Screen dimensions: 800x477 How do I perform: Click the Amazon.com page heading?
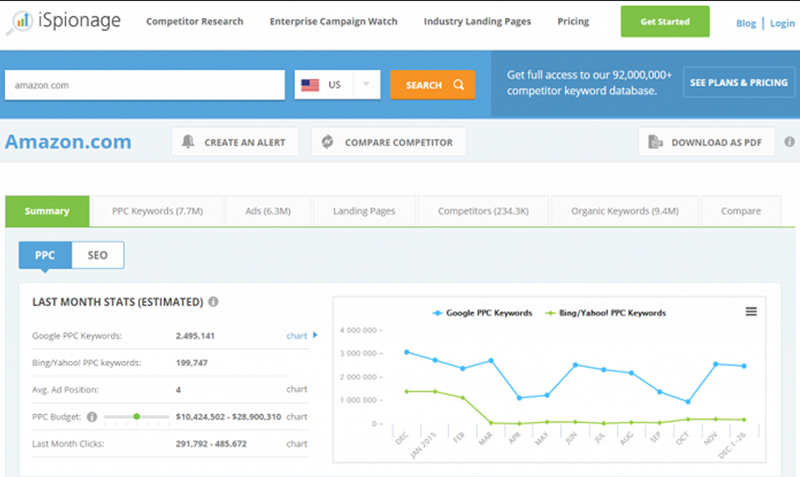(x=68, y=142)
